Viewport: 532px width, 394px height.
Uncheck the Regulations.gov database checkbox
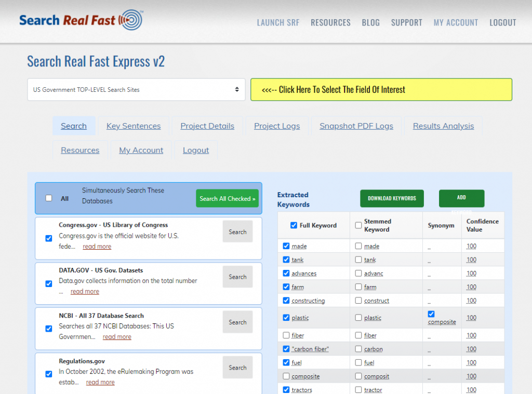(49, 374)
